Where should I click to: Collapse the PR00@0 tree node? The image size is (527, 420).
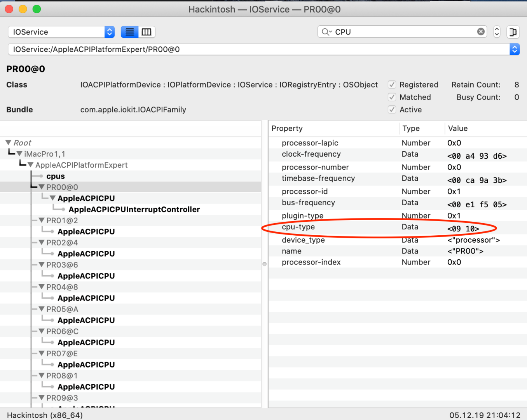(x=42, y=187)
